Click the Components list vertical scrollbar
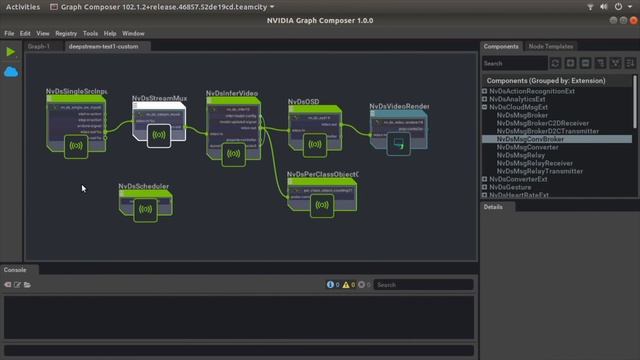640x360 pixels. 635,102
